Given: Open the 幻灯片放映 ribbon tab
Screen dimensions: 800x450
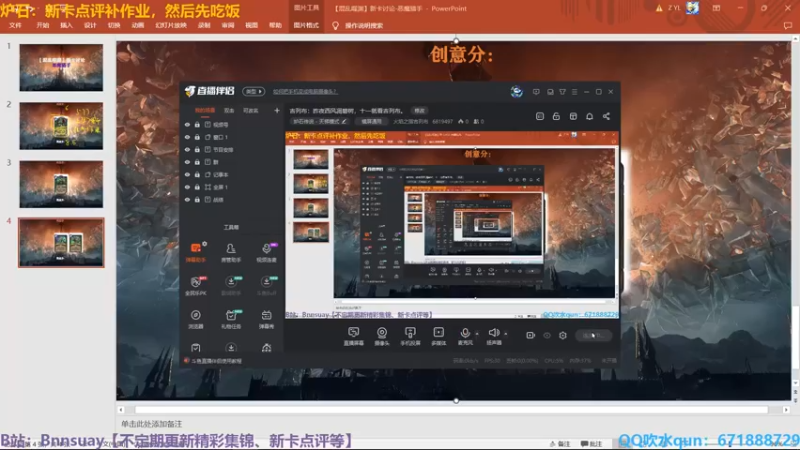Looking at the screenshot, I should click(171, 25).
